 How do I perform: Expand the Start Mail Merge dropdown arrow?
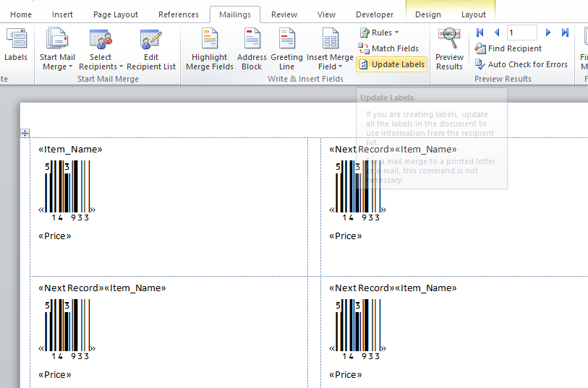click(x=70, y=66)
